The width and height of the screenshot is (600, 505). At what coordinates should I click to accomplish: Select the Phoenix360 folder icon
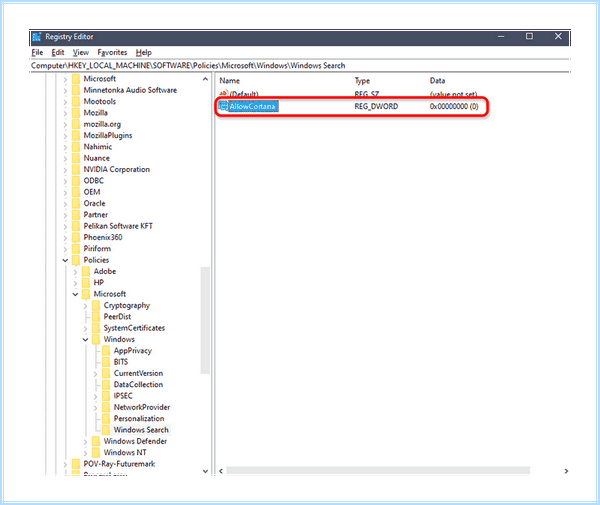pyautogui.click(x=76, y=237)
